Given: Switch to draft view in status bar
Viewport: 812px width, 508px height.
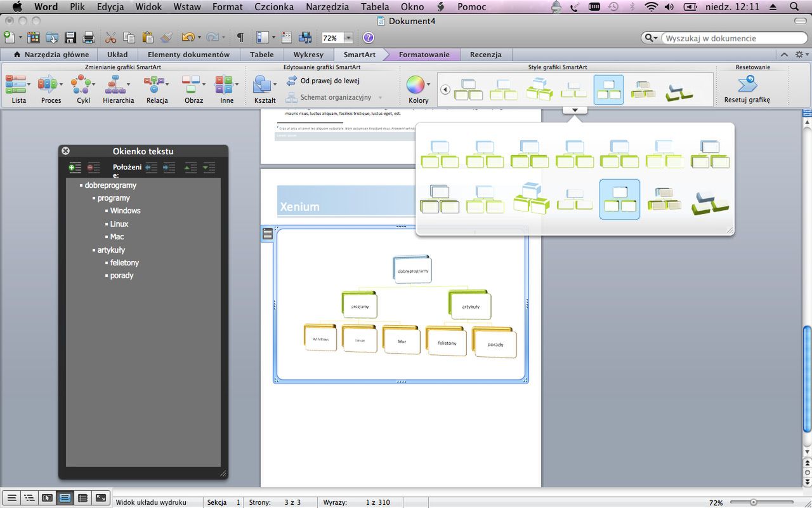Looking at the screenshot, I should point(11,498).
